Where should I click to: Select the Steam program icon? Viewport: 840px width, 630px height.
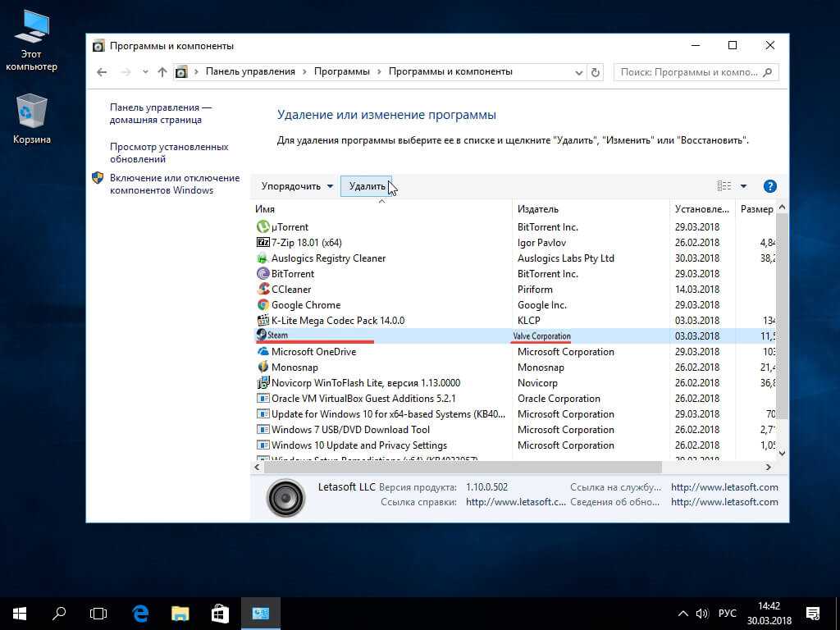(261, 336)
